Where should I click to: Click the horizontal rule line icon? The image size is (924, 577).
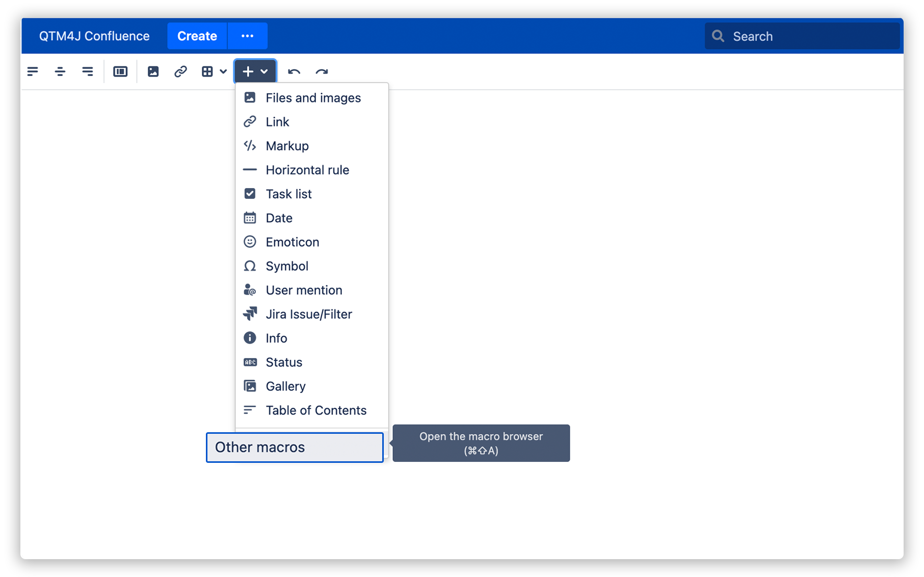(x=250, y=170)
